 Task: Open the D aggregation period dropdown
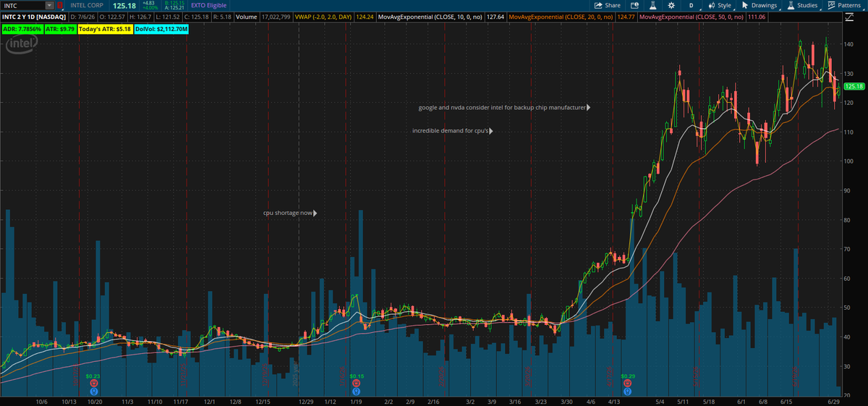(x=691, y=5)
